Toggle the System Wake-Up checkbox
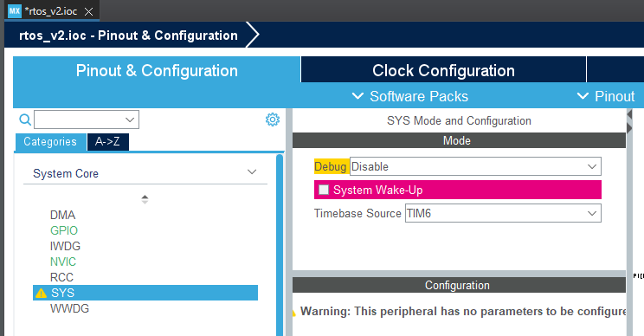Image resolution: width=644 pixels, height=336 pixels. tap(324, 190)
